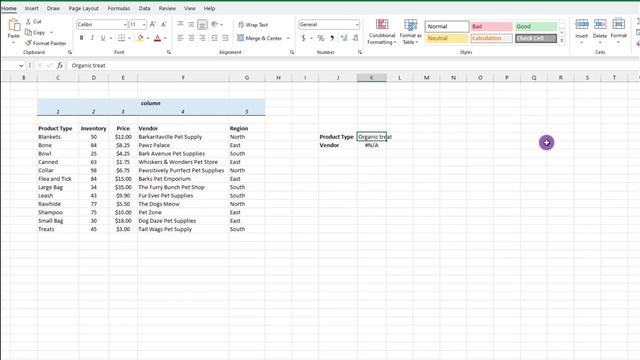Open the Insert tab
The height and width of the screenshot is (360, 640).
pyautogui.click(x=31, y=8)
